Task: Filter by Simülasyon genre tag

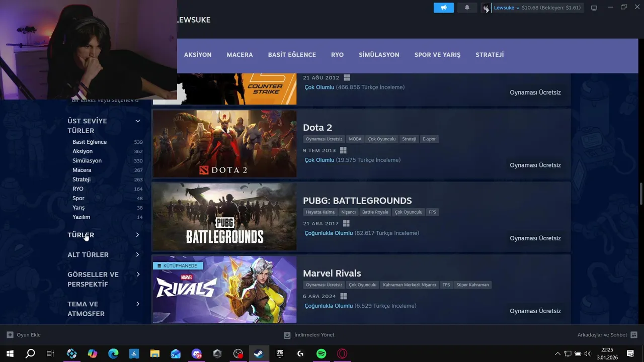Action: pos(87,161)
